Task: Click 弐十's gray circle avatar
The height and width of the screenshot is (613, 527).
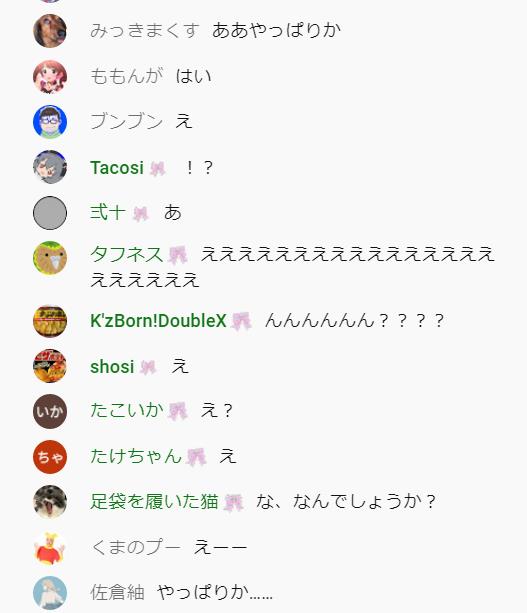Action: click(50, 213)
